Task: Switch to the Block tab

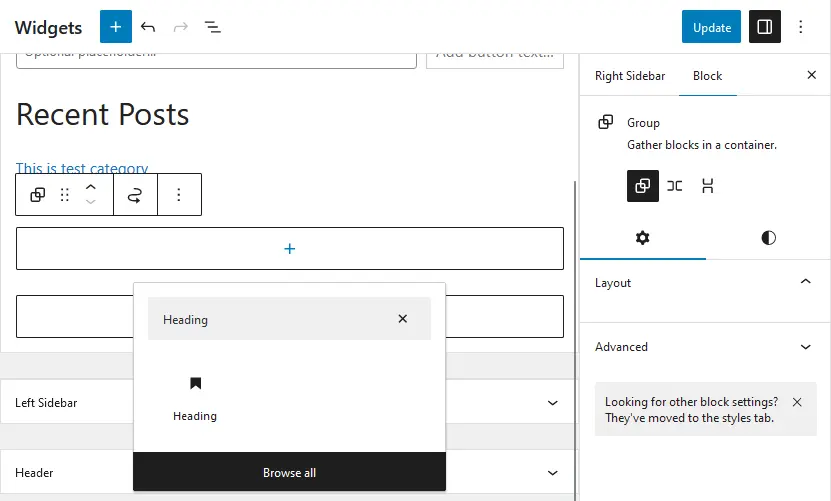Action: [708, 76]
